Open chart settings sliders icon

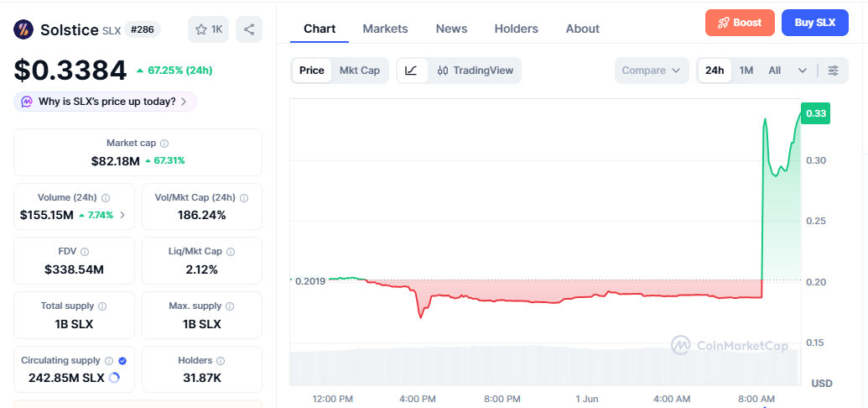(833, 71)
